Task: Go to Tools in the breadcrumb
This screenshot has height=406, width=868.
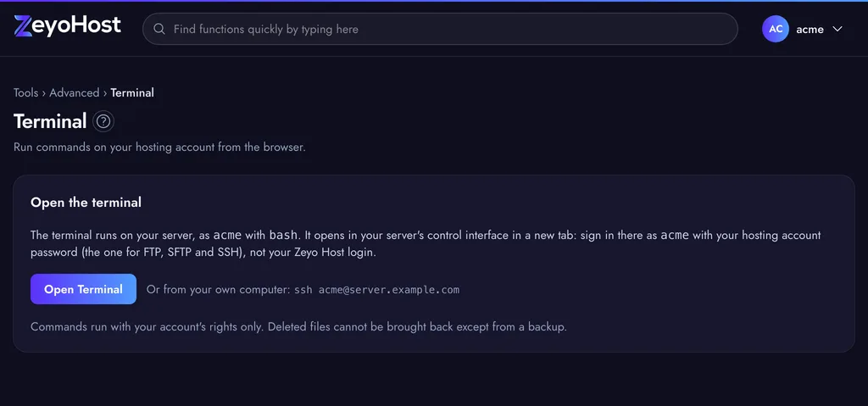Action: coord(26,92)
